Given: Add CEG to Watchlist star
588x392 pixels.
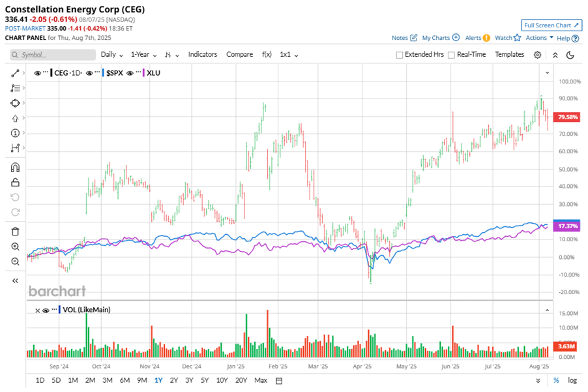Looking at the screenshot, I should pyautogui.click(x=518, y=38).
